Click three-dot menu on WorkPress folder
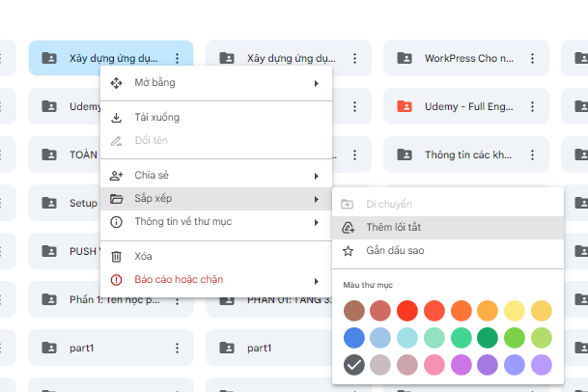588x392 pixels. click(532, 58)
